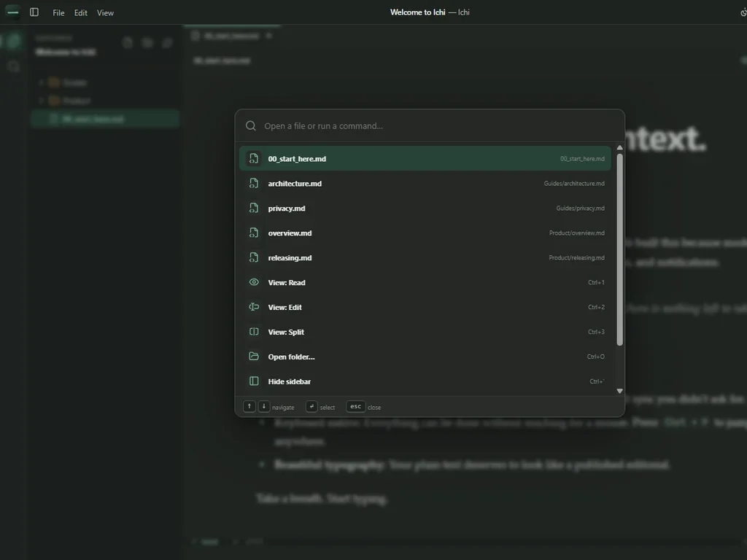Image resolution: width=747 pixels, height=560 pixels.
Task: Click the cursor icon for View: Edit
Action: coord(254,307)
